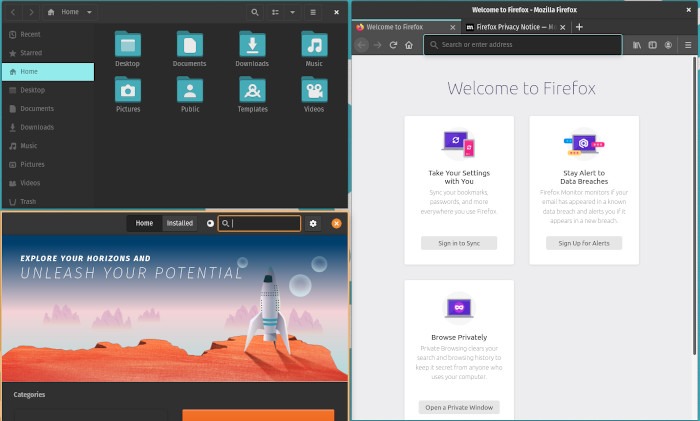Click the Welcome to Firefox heading
The image size is (700, 421).
tap(521, 88)
